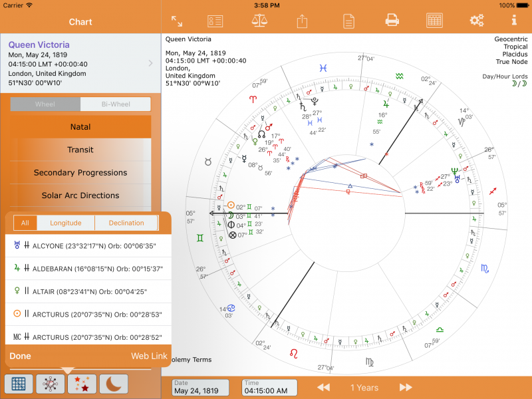The width and height of the screenshot is (532, 399).
Task: Select the ALCYONE star row
Action: pos(88,245)
